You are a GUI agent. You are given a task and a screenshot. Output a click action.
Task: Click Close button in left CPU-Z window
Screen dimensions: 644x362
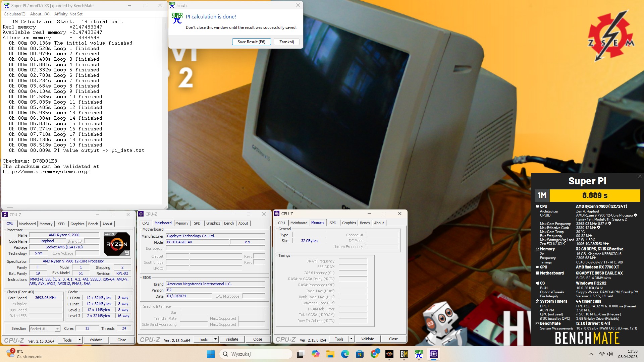122,340
